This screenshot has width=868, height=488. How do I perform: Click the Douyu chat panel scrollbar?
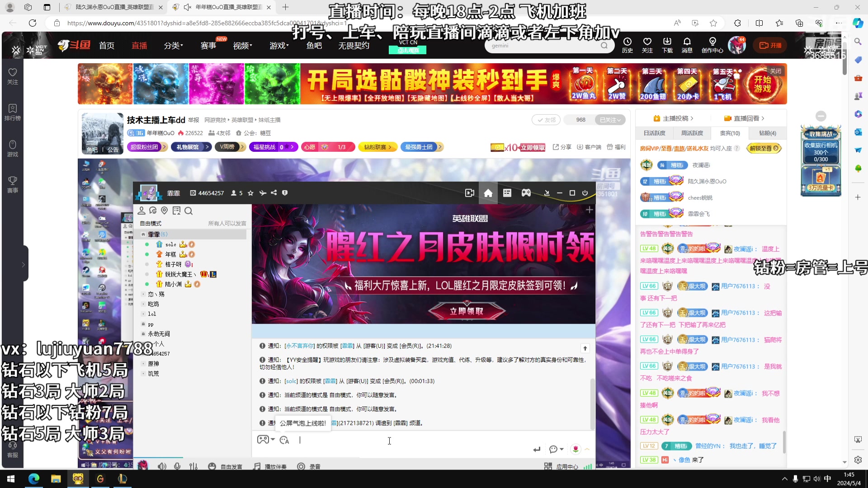pos(784,441)
